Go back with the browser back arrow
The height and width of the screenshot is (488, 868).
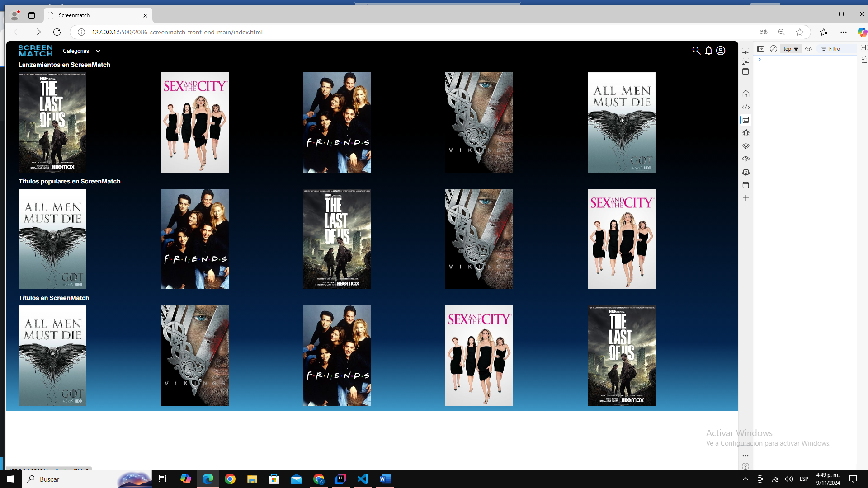click(17, 32)
